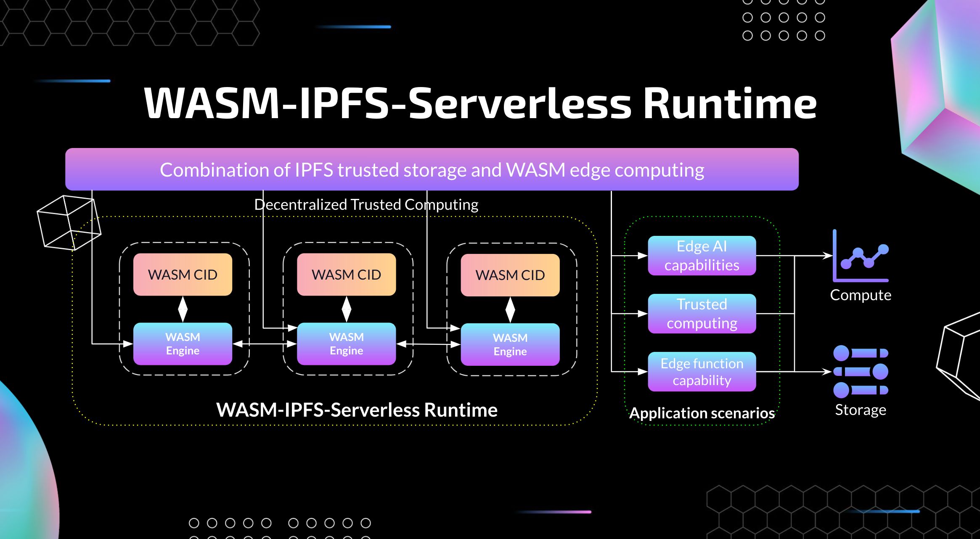Click the 'Compute' label text
This screenshot has width=980, height=539.
[861, 295]
